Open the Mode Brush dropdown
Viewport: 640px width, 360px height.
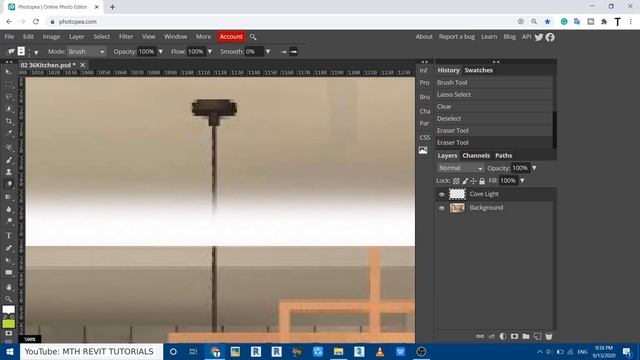tap(87, 52)
